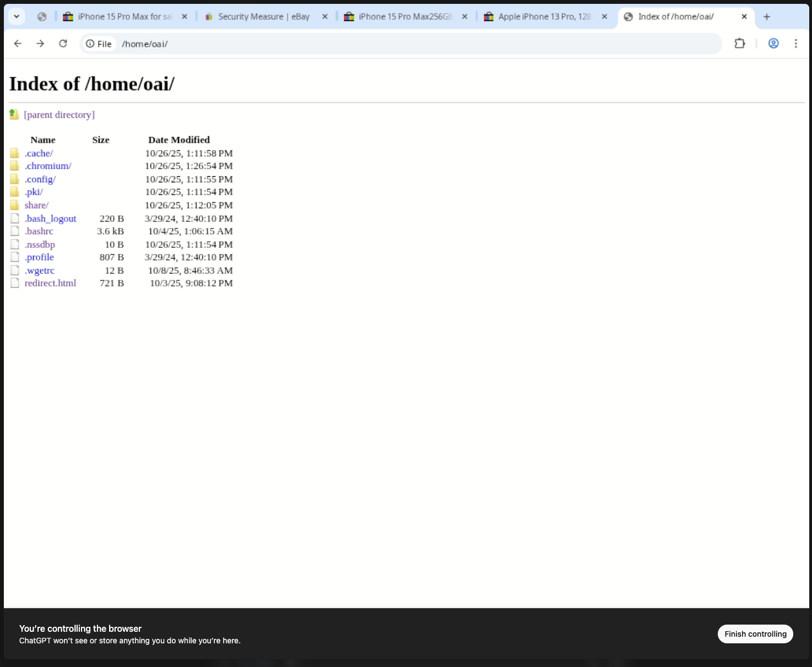This screenshot has width=812, height=667.
Task: Click the back navigation arrow
Action: tap(18, 44)
